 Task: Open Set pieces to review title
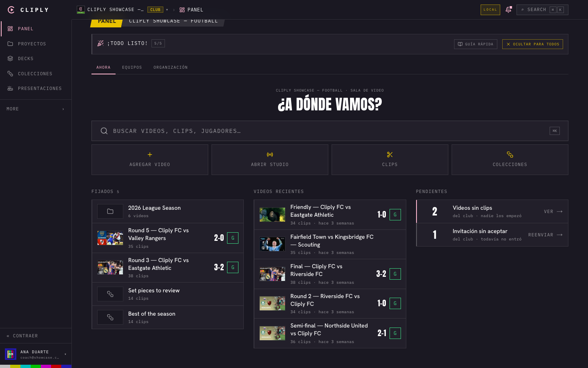154,290
